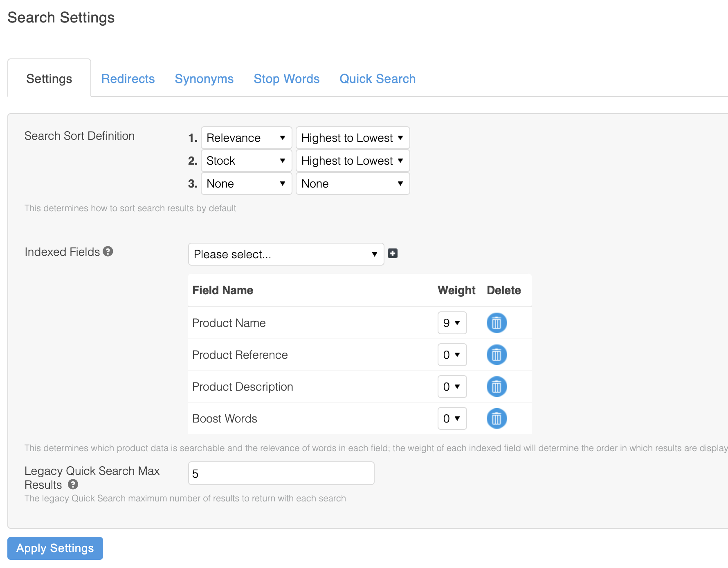Expand the Please select indexed field dropdown
This screenshot has height=568, width=728.
(x=285, y=254)
